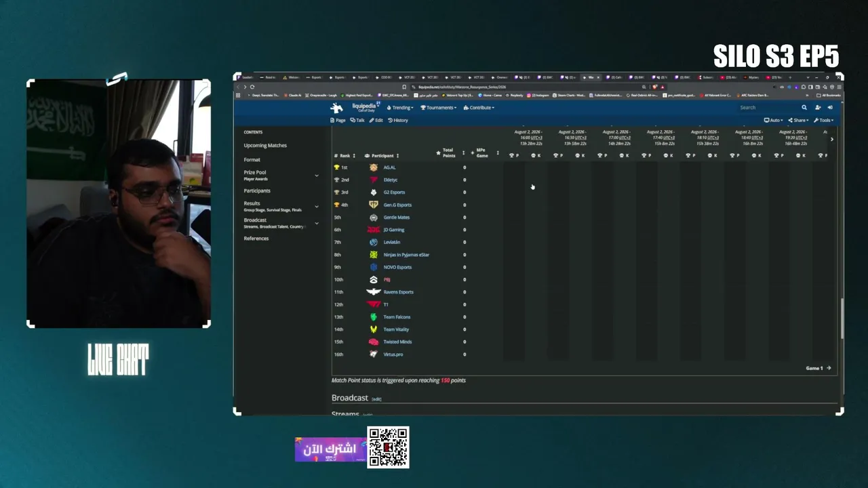Viewport: 868px width, 488px height.
Task: Open the search magnifier icon in Liquipedia header
Action: pos(804,107)
